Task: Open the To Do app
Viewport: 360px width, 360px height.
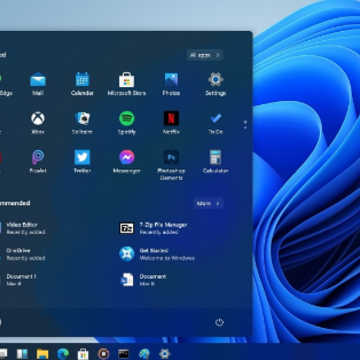Action: pos(215,123)
